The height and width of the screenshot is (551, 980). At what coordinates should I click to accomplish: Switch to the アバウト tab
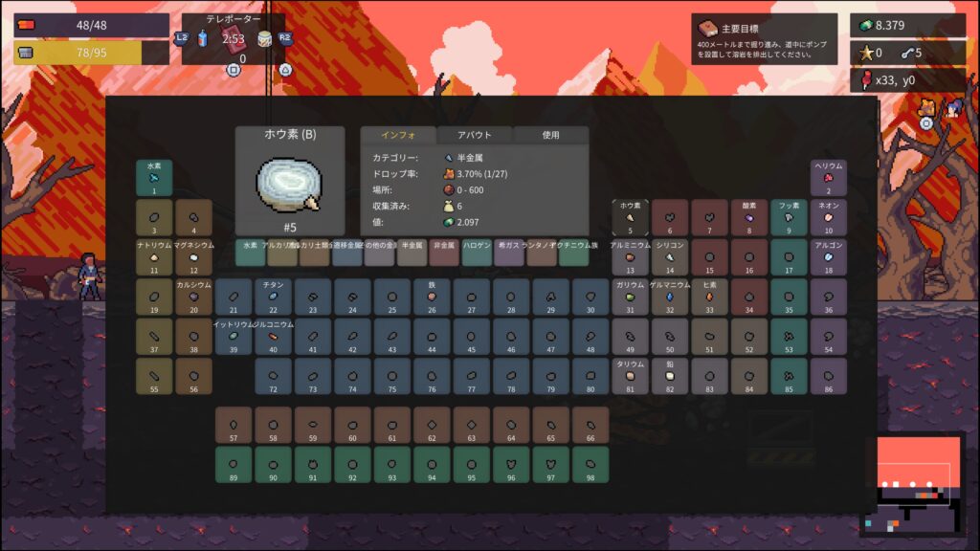pos(475,135)
